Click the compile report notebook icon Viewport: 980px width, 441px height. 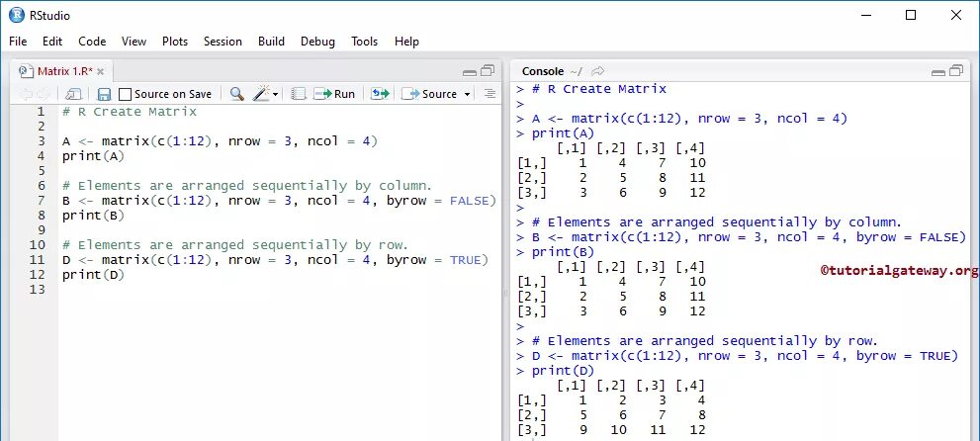click(298, 94)
